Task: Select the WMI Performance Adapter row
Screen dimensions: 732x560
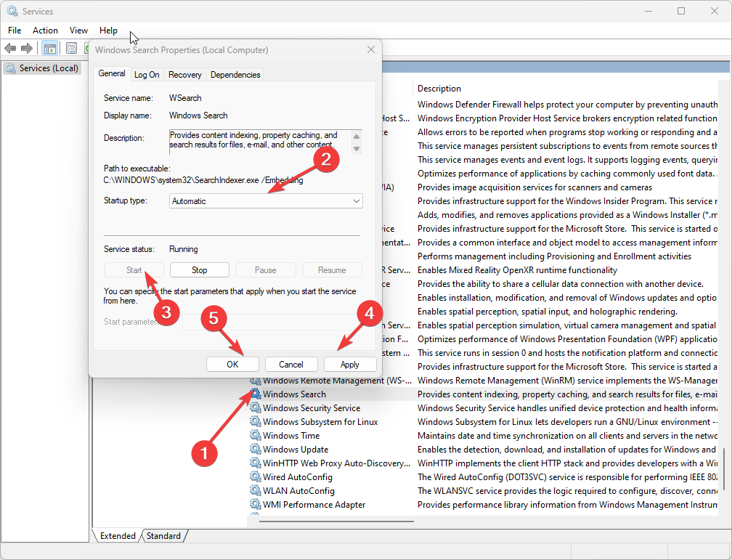Action: tap(483, 504)
